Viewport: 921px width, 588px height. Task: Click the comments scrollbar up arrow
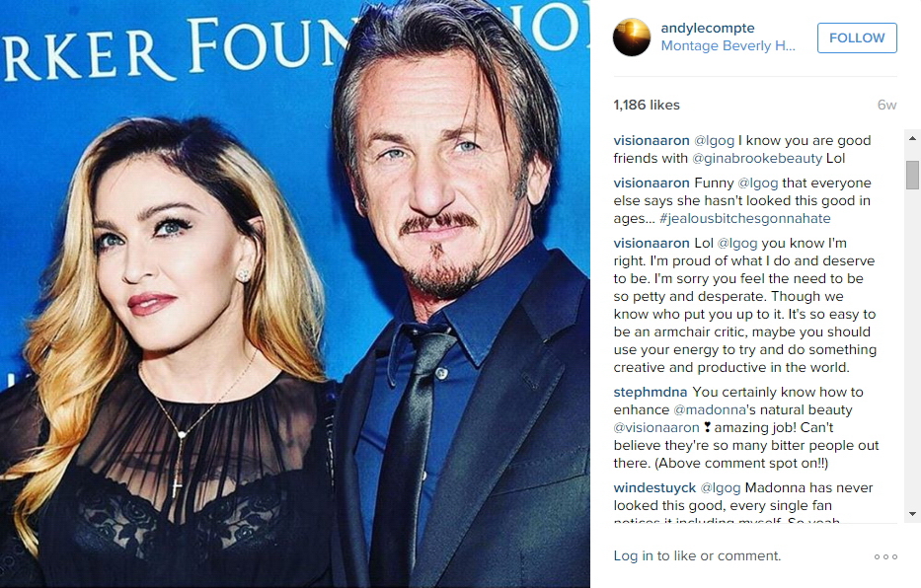[x=912, y=138]
